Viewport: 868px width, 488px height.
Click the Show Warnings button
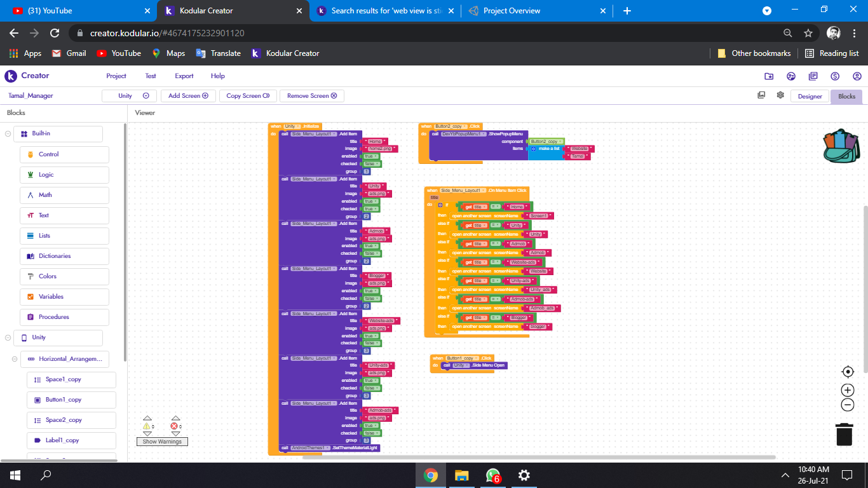(x=162, y=442)
